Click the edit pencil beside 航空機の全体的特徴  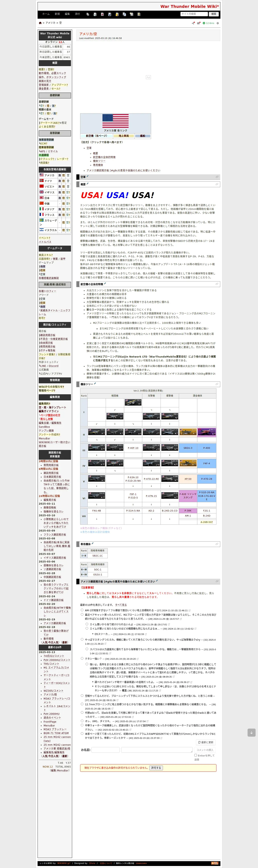(x=105, y=284)
